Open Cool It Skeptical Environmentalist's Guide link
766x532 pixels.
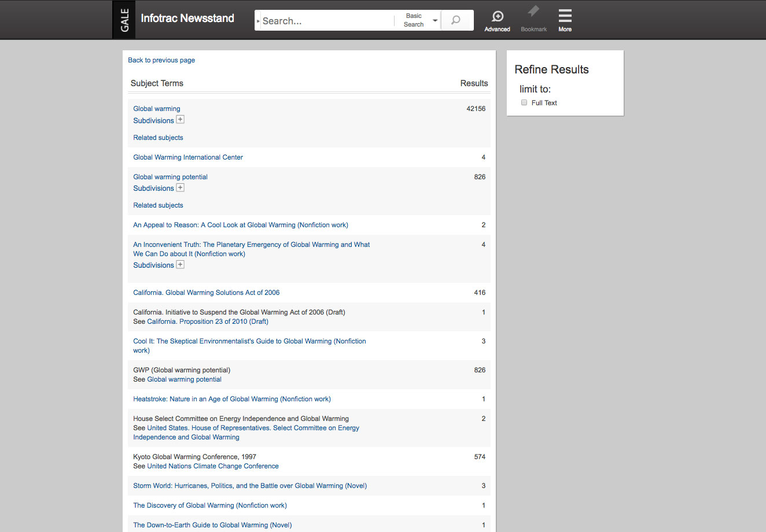tap(249, 346)
